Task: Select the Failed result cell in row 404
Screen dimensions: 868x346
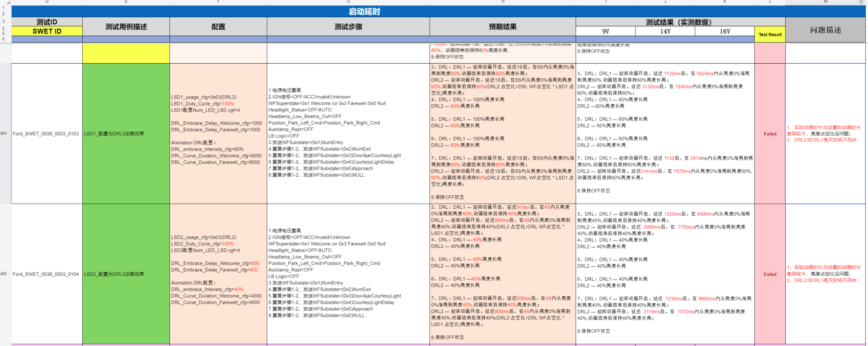Action: 770,134
